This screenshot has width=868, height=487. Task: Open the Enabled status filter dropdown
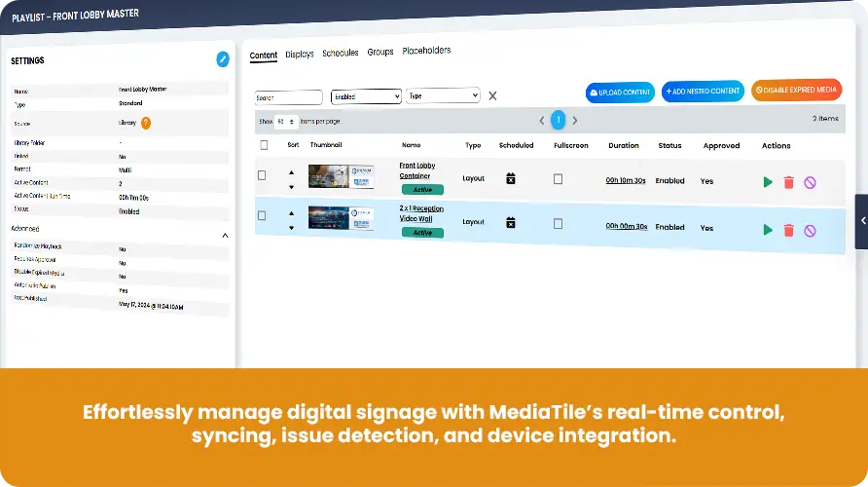pyautogui.click(x=366, y=96)
